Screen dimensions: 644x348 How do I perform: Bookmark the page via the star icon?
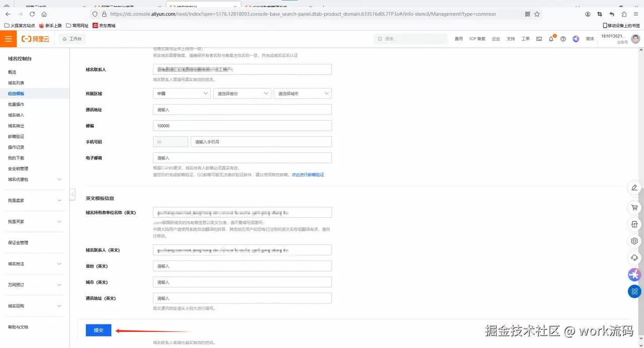(x=536, y=15)
